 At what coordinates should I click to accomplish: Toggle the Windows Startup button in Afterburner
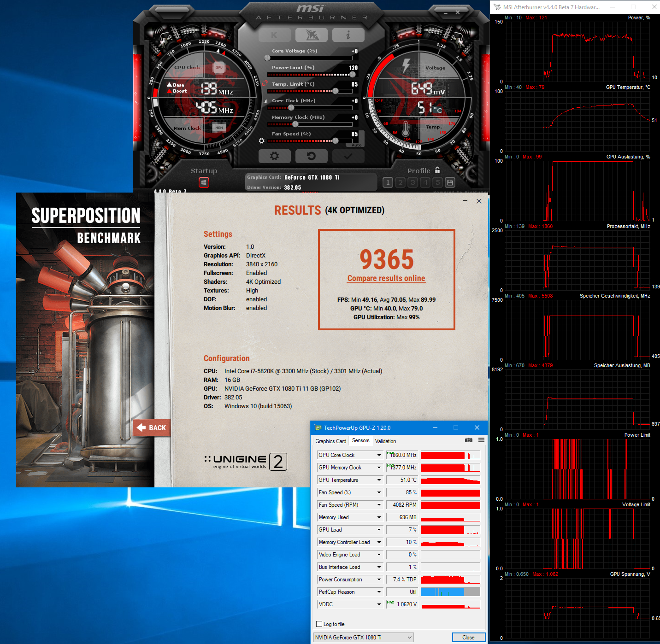pos(204,183)
